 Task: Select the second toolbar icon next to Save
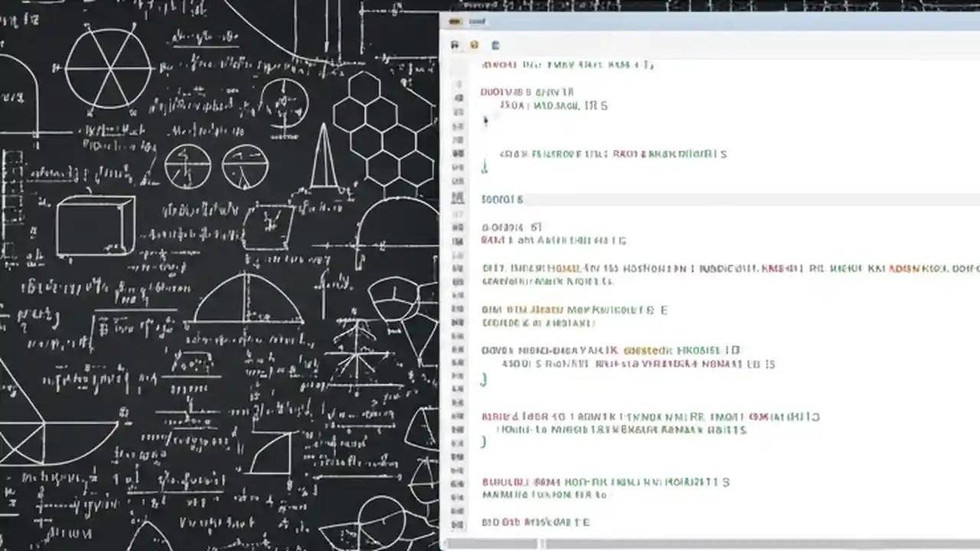(474, 45)
